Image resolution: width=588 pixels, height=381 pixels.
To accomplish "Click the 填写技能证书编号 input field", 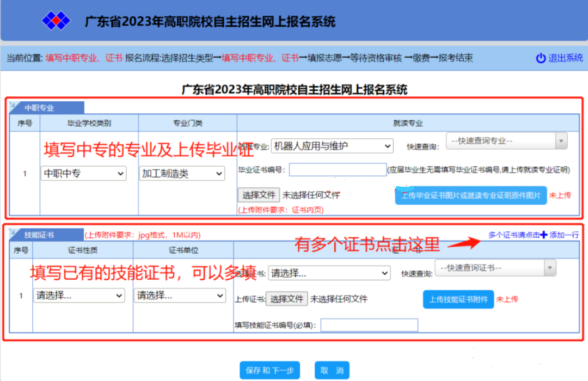I will [x=369, y=324].
